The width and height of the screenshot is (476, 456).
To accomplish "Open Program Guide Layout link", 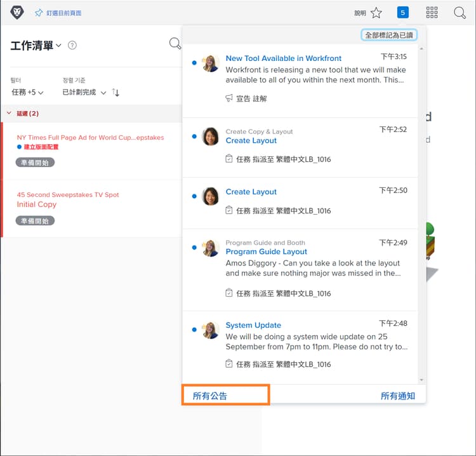I will coord(266,251).
